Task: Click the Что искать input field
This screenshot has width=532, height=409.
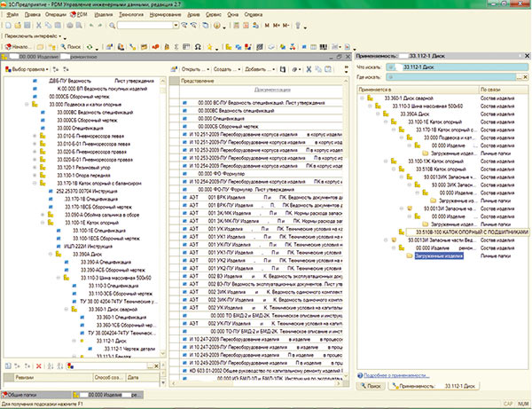Action: 457,65
